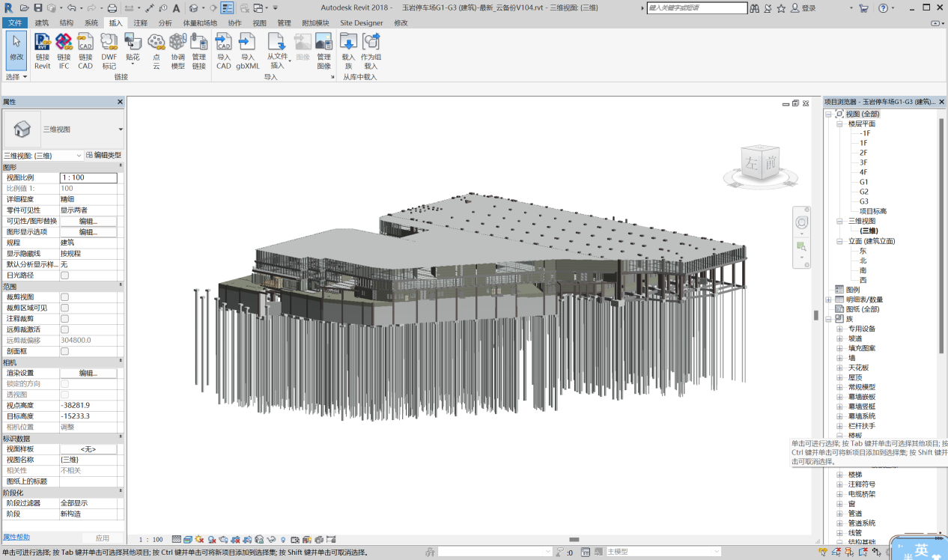Open the 载入族 (Load Family) tool

348,51
